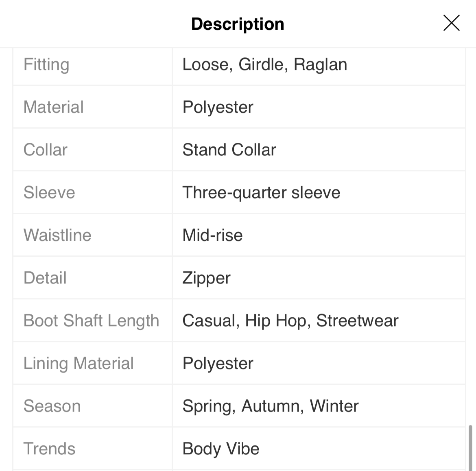Click the Collar attribute label

coord(46,150)
